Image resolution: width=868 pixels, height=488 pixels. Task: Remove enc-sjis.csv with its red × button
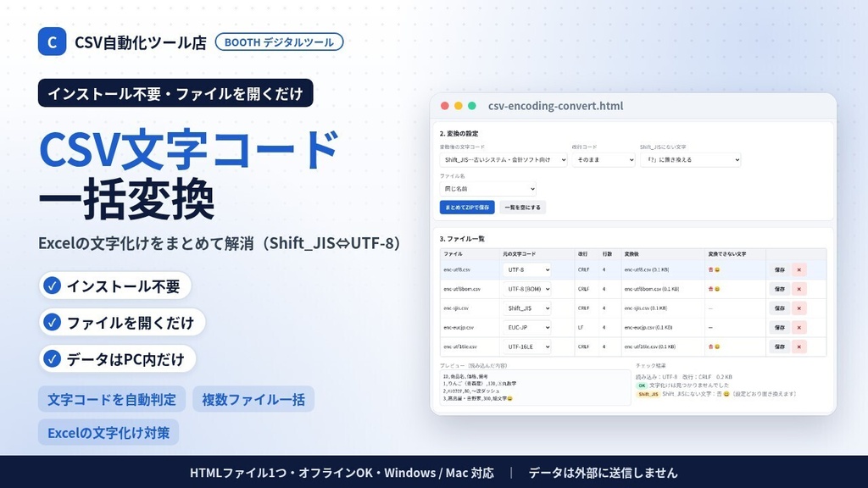[798, 308]
